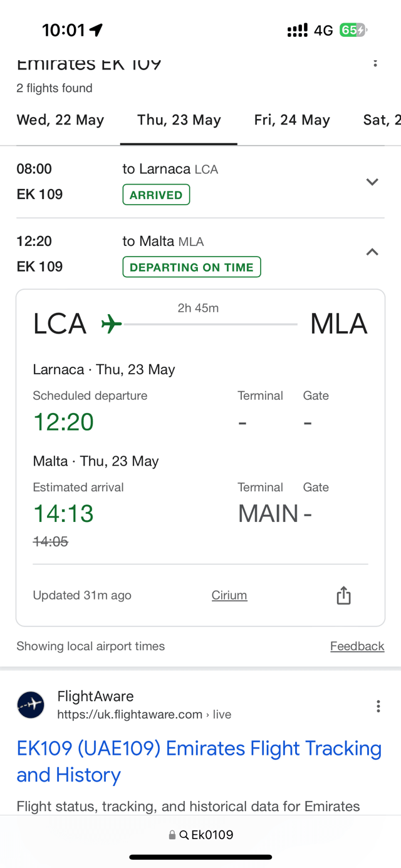
Task: Tap the Ek0109 address bar field
Action: click(x=212, y=835)
